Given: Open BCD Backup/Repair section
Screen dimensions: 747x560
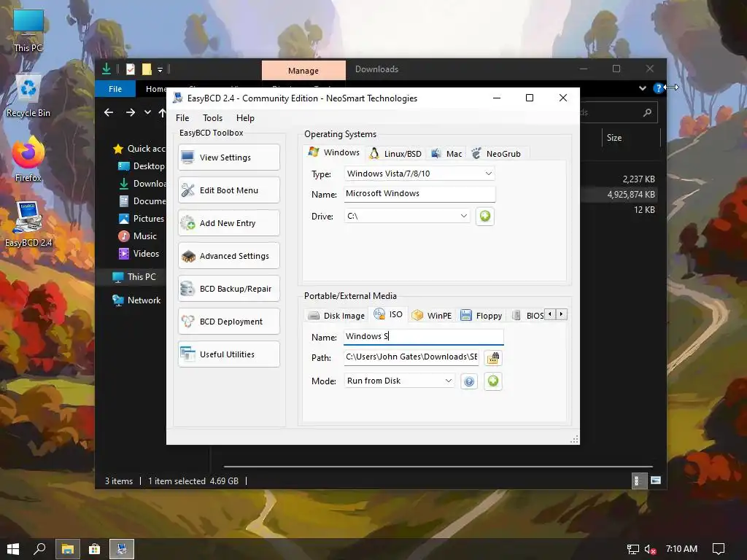Looking at the screenshot, I should tap(228, 289).
